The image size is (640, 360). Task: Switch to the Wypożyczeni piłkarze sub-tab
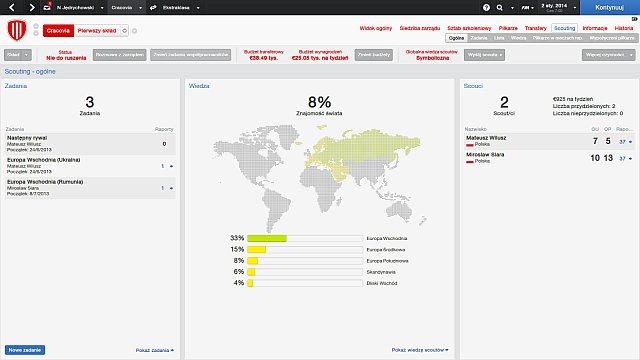coord(611,38)
